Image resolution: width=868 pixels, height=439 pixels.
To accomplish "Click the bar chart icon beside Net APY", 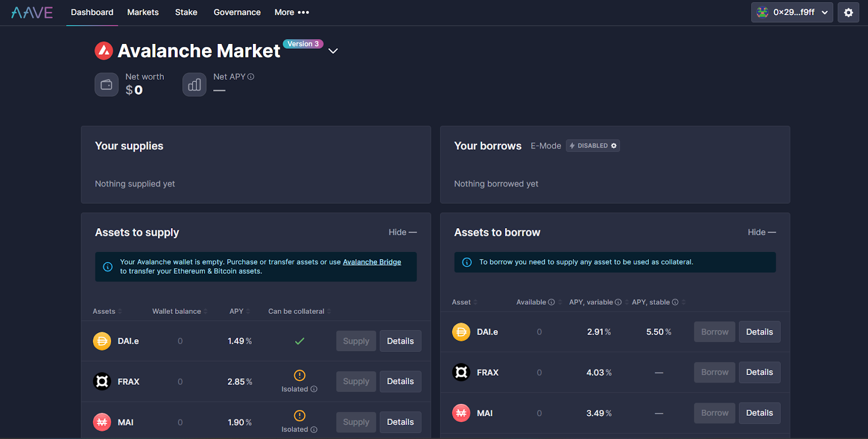I will coord(194,85).
